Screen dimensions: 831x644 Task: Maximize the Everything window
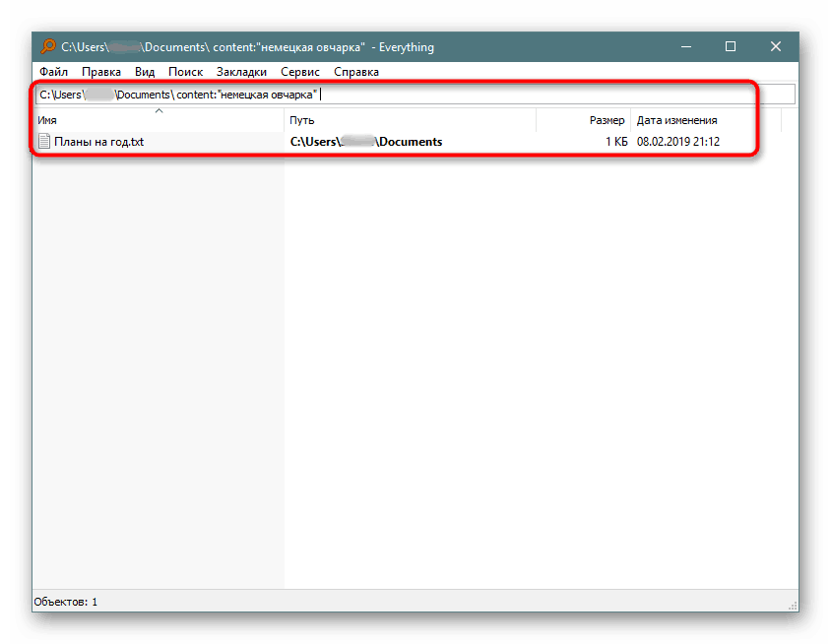tap(731, 46)
